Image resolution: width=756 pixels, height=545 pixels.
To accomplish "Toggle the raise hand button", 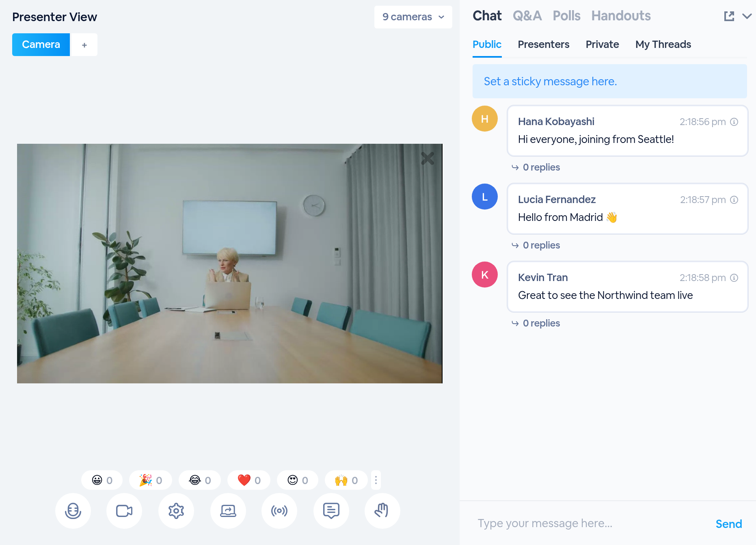I will pos(382,511).
